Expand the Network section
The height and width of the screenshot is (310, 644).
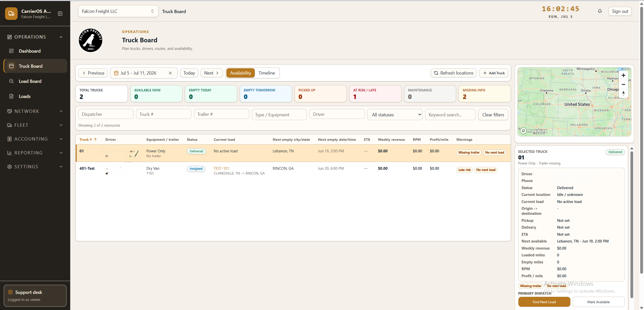(35, 111)
